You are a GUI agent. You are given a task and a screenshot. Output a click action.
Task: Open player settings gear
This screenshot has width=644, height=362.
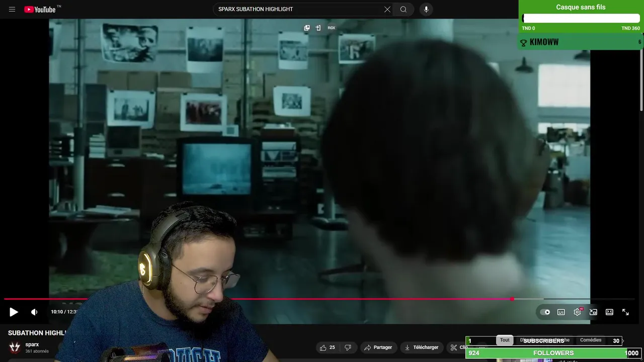[x=577, y=312]
